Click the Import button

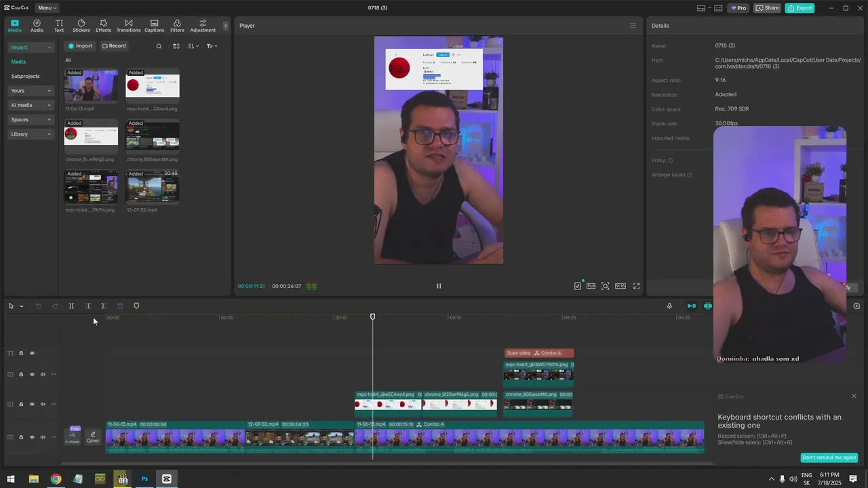[80, 46]
